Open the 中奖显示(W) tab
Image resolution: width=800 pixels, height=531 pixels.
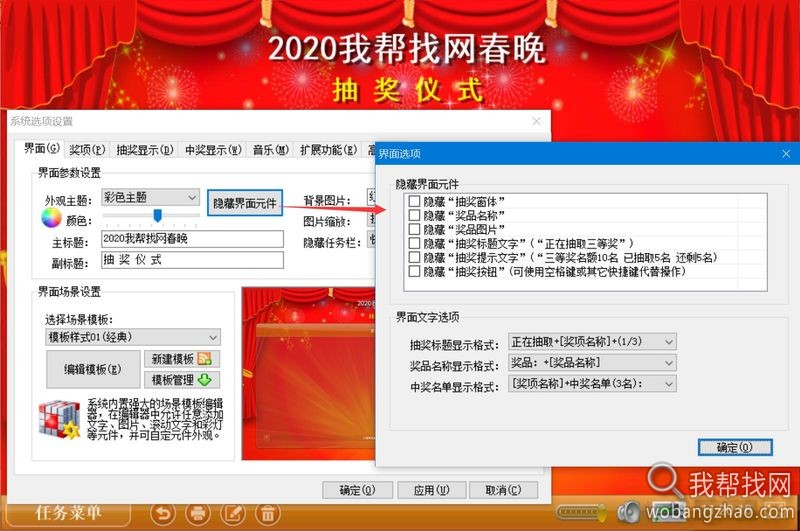213,149
